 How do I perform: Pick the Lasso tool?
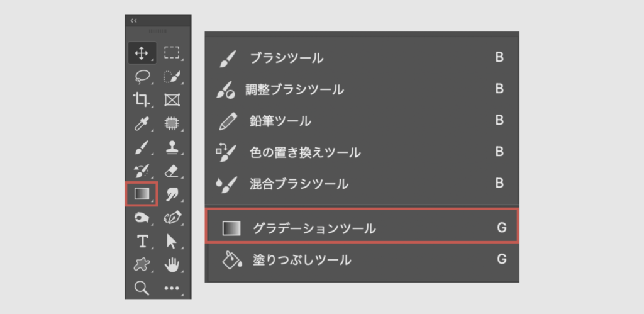click(142, 77)
